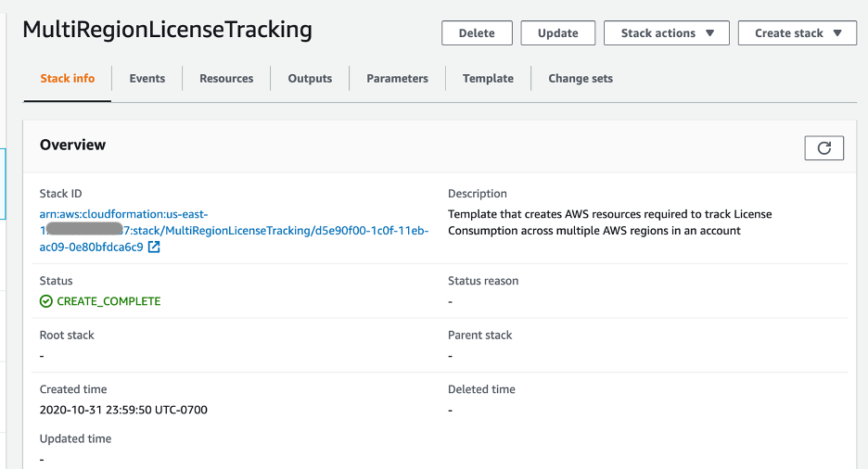Click the Stack ID label

(61, 194)
